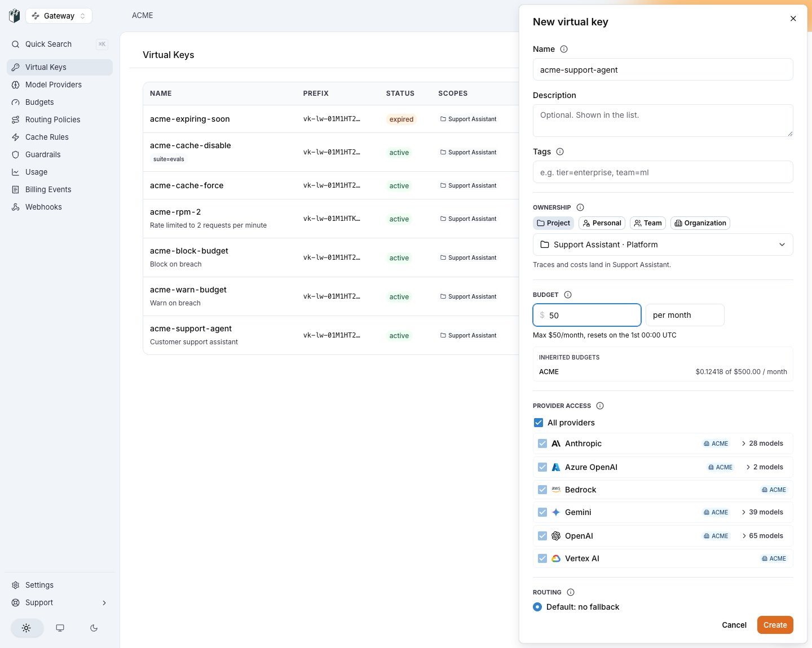Click the expired status badge
The width and height of the screenshot is (812, 648).
click(401, 119)
